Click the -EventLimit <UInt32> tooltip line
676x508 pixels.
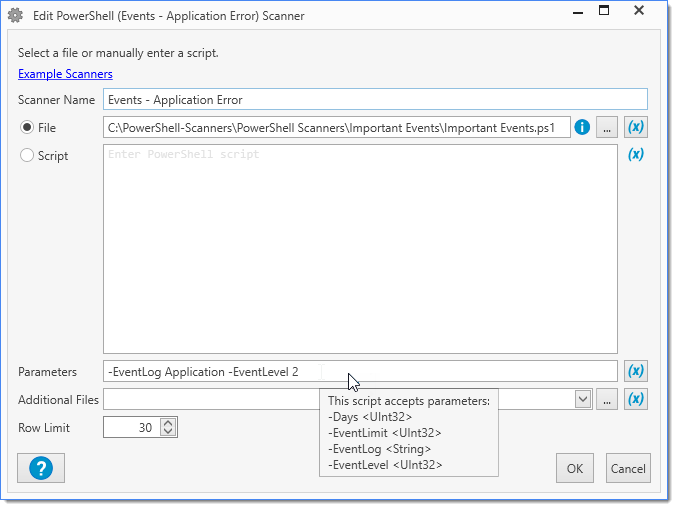pos(385,433)
